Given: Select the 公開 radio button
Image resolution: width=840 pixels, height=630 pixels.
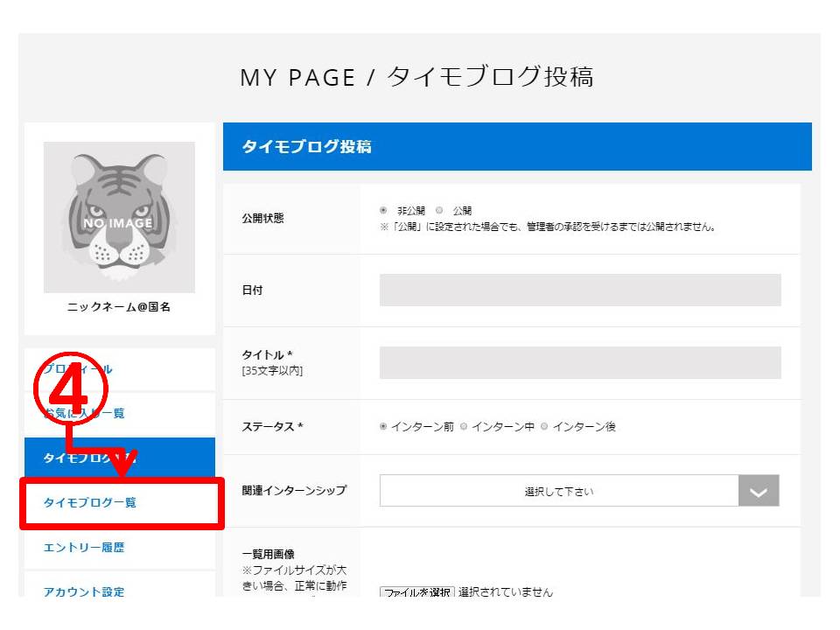Looking at the screenshot, I should pos(439,210).
